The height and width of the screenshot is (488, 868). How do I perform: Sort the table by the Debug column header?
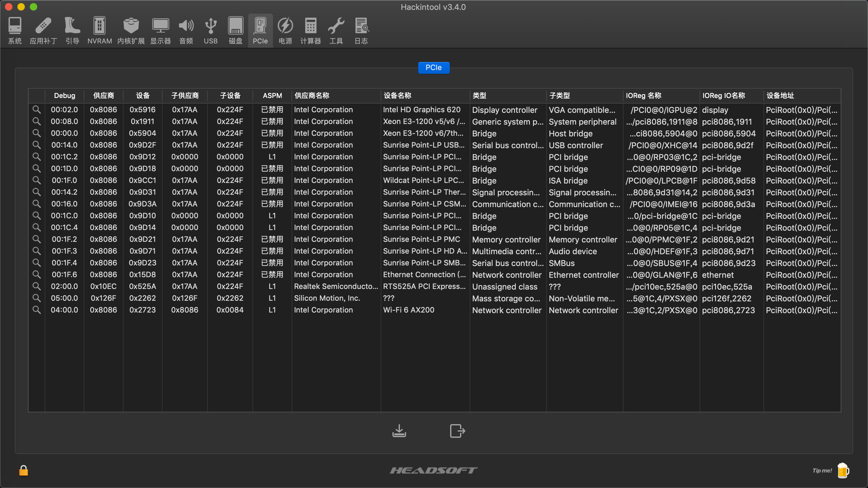(64, 95)
